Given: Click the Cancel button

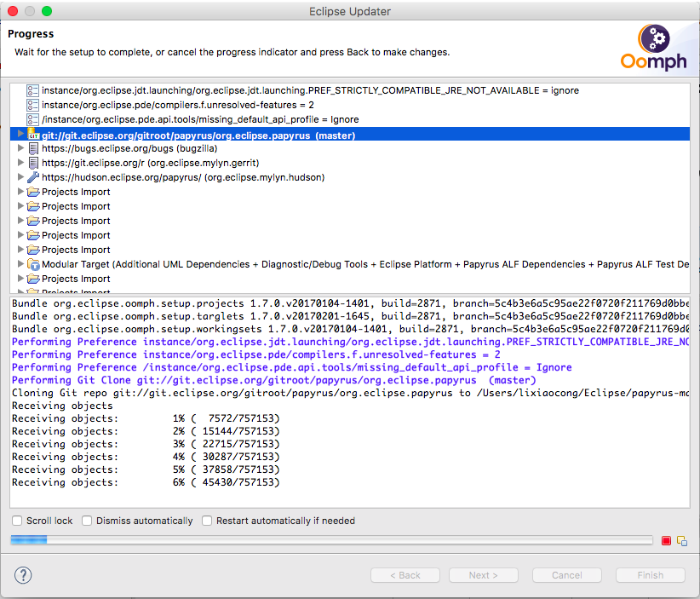Looking at the screenshot, I should (x=566, y=575).
